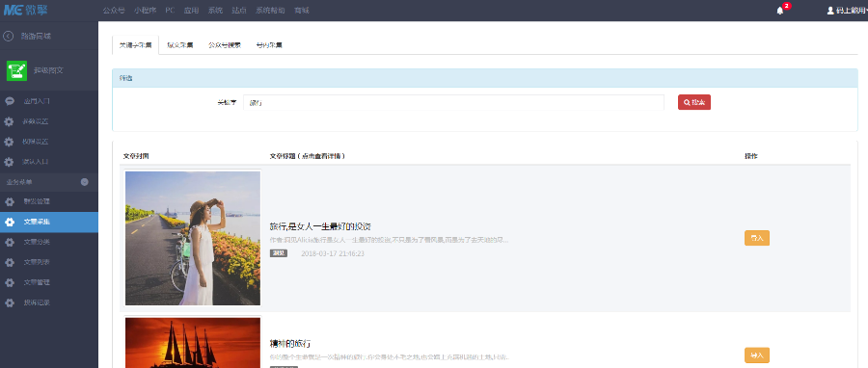Import the 精神的旅行 article

click(x=757, y=355)
